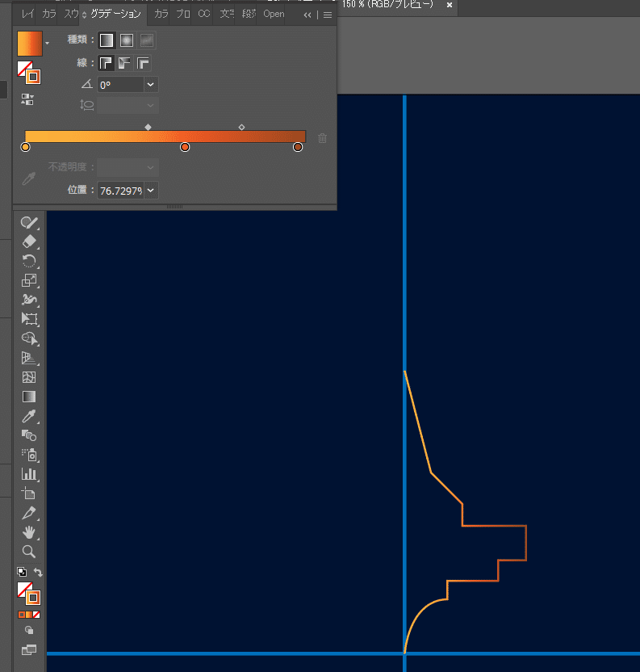640x672 pixels.
Task: Click Default Fill and Stroke icon
Action: [22, 571]
